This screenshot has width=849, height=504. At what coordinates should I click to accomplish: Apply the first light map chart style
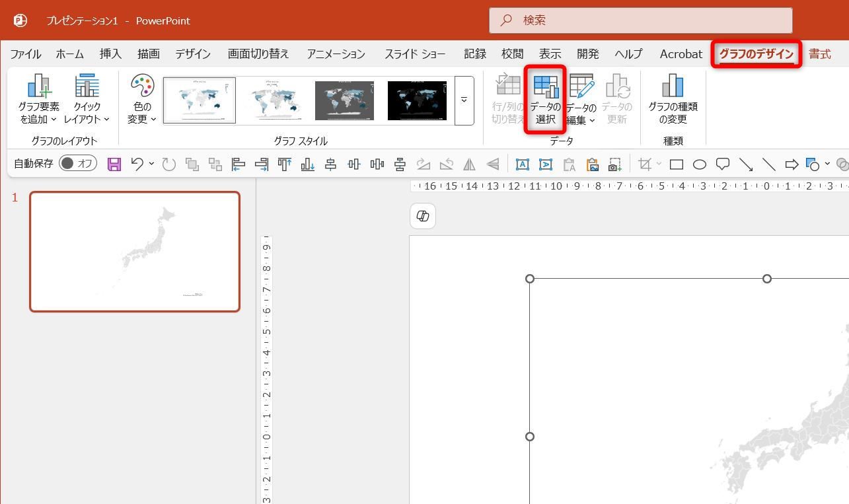pyautogui.click(x=200, y=100)
